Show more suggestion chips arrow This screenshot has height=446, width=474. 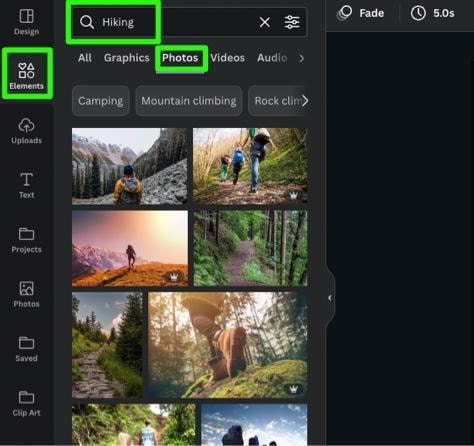(x=305, y=101)
